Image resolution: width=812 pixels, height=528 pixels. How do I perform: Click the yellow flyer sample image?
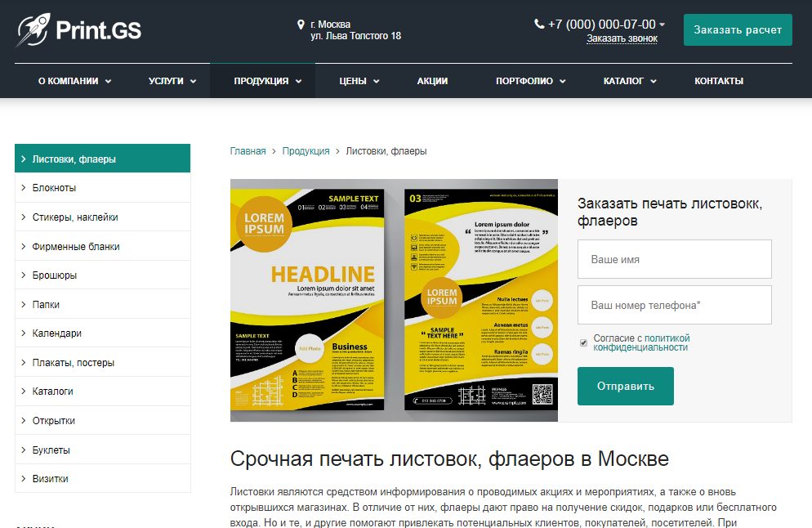[394, 300]
